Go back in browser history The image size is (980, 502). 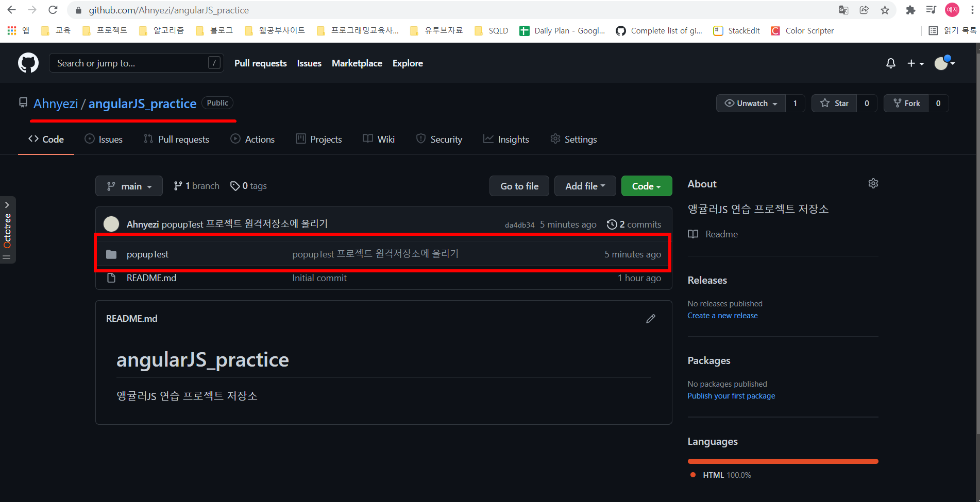[x=11, y=10]
